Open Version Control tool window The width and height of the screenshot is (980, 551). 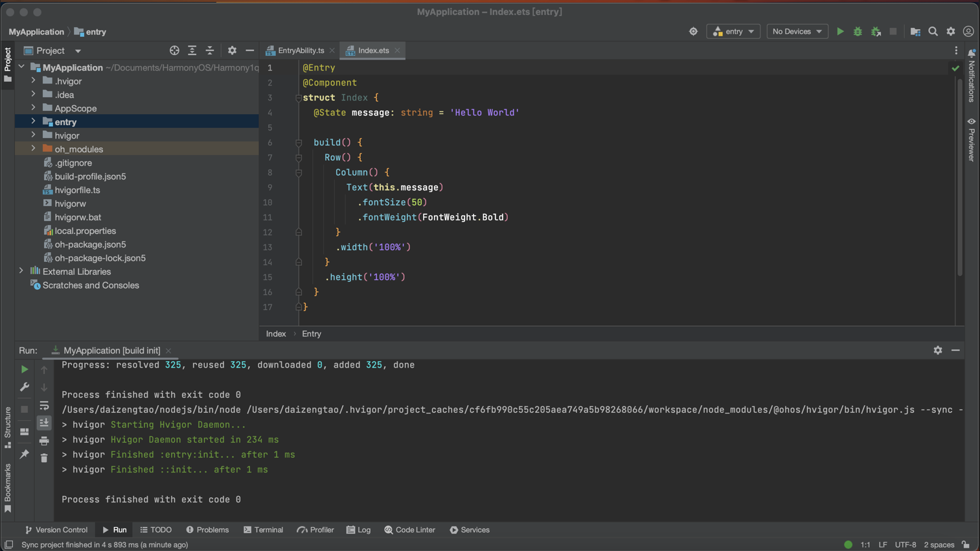tap(56, 530)
